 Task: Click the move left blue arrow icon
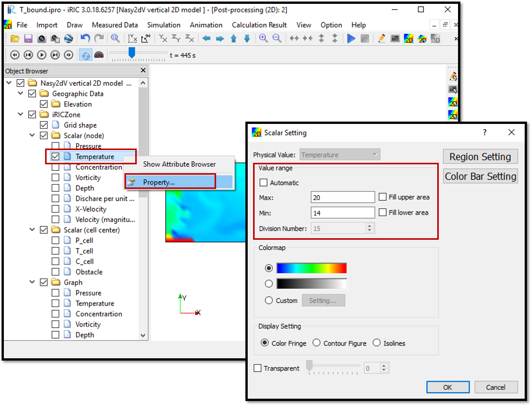click(x=206, y=38)
